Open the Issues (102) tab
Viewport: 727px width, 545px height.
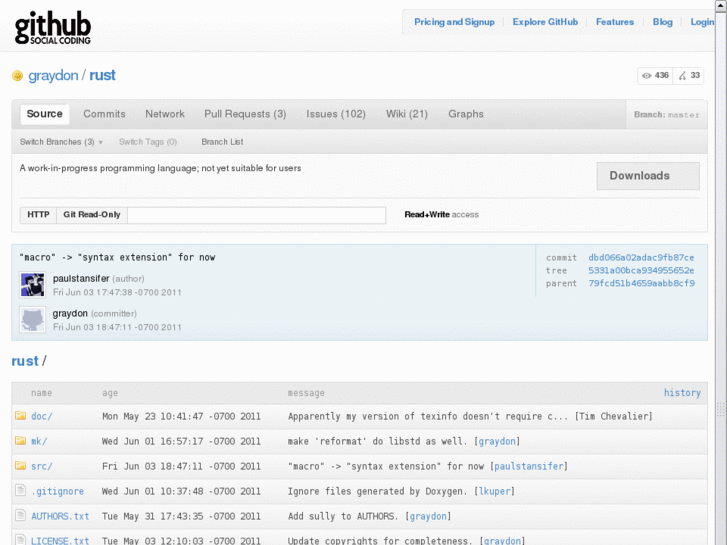(336, 114)
